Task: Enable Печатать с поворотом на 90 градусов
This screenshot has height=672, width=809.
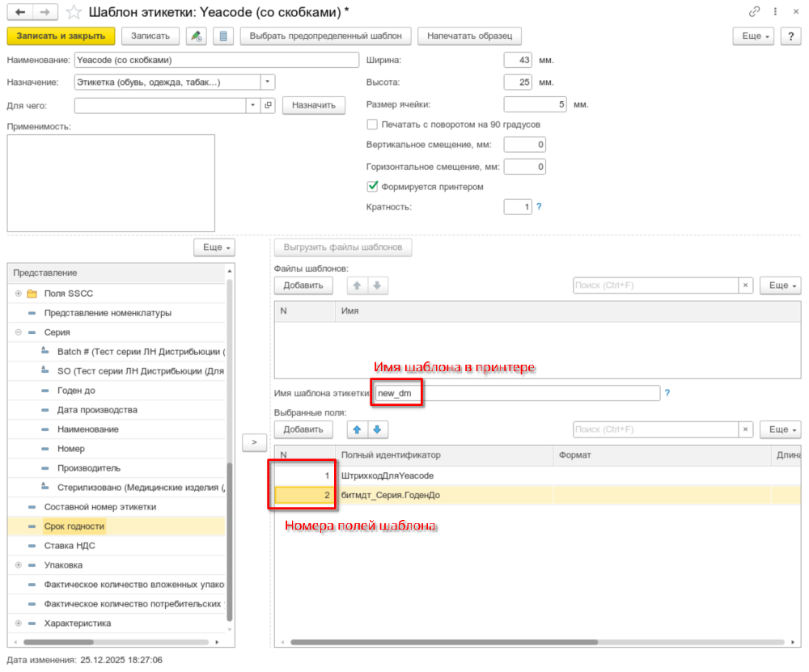Action: tap(372, 125)
